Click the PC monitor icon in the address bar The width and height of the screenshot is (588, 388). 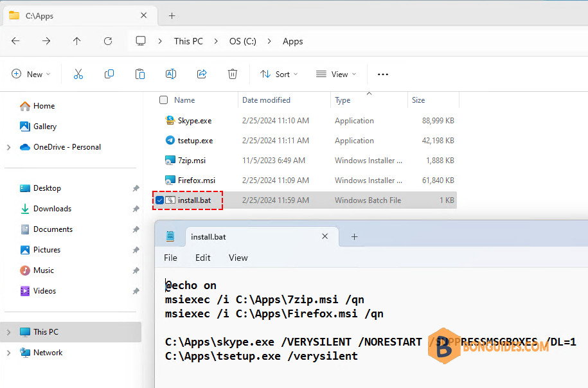coord(141,41)
